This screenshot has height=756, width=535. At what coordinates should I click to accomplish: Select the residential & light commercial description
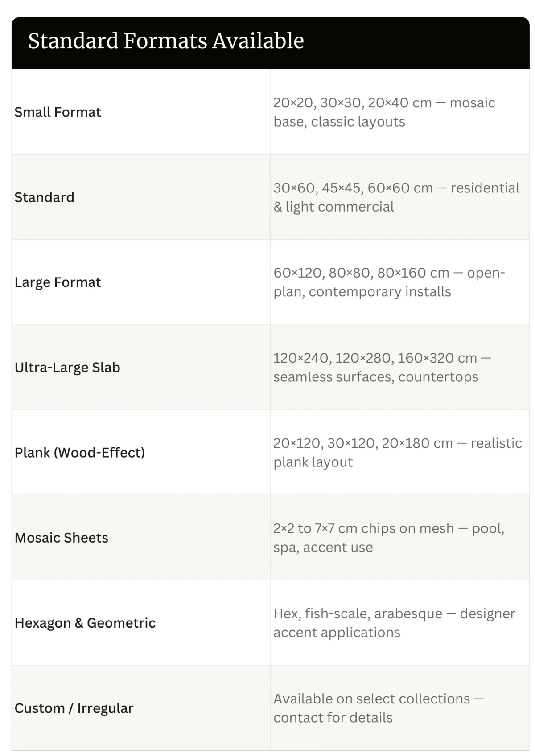333,207
